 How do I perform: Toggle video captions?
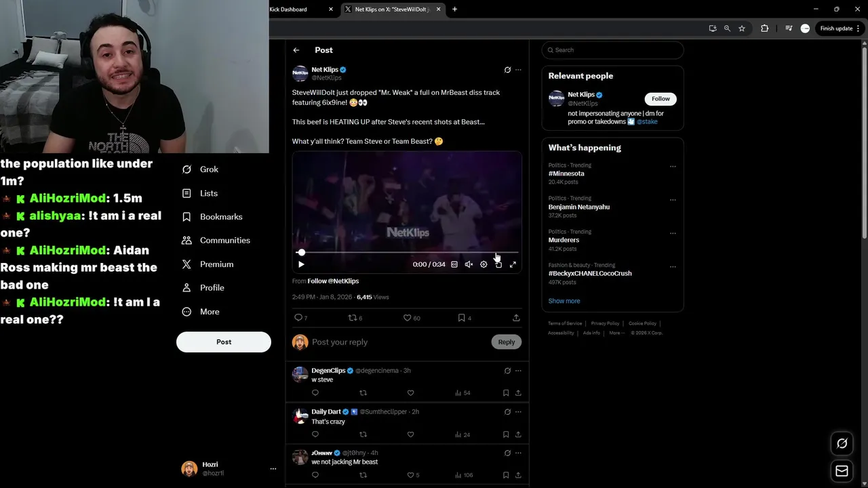coord(454,264)
